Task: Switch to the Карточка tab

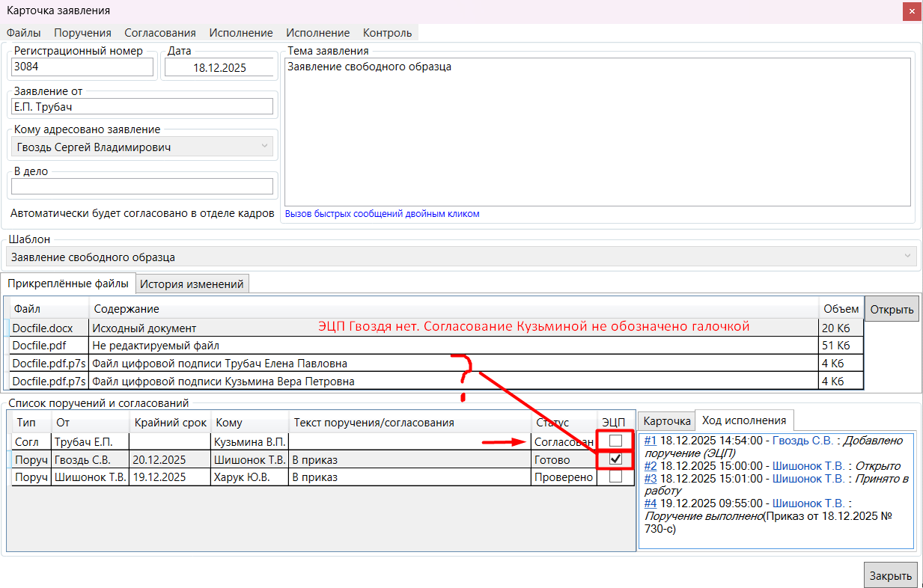Action: pos(666,421)
